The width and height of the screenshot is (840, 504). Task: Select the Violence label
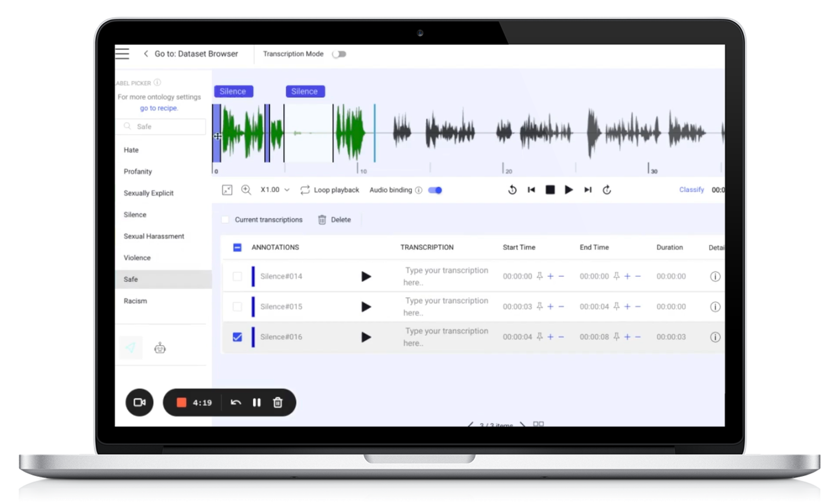137,258
